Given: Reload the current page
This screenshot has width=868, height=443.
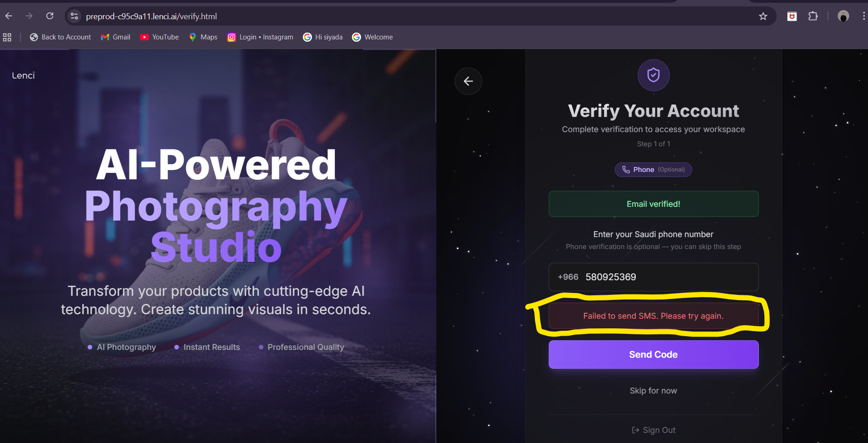Looking at the screenshot, I should point(50,16).
